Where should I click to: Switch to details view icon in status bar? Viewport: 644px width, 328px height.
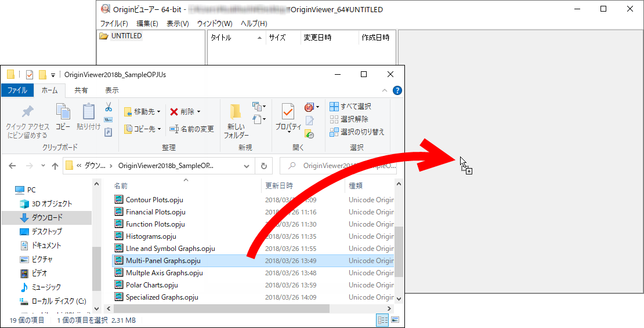coord(382,320)
